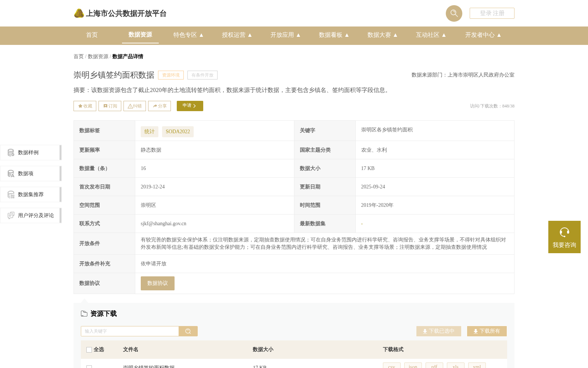The width and height of the screenshot is (588, 368).
Task: Click the contact email sjkf@shanghai.gov.cn
Action: point(164,223)
